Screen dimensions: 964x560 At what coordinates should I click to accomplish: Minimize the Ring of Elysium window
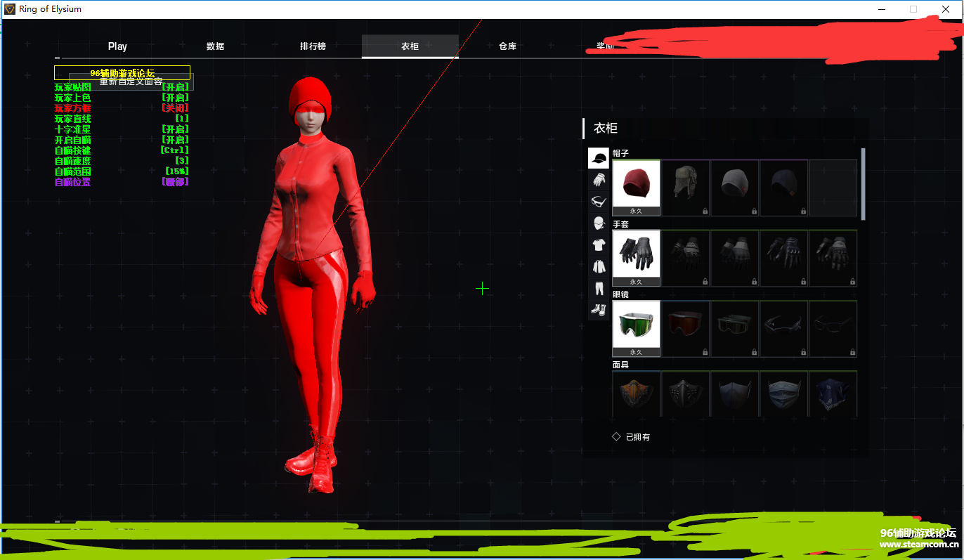(882, 9)
